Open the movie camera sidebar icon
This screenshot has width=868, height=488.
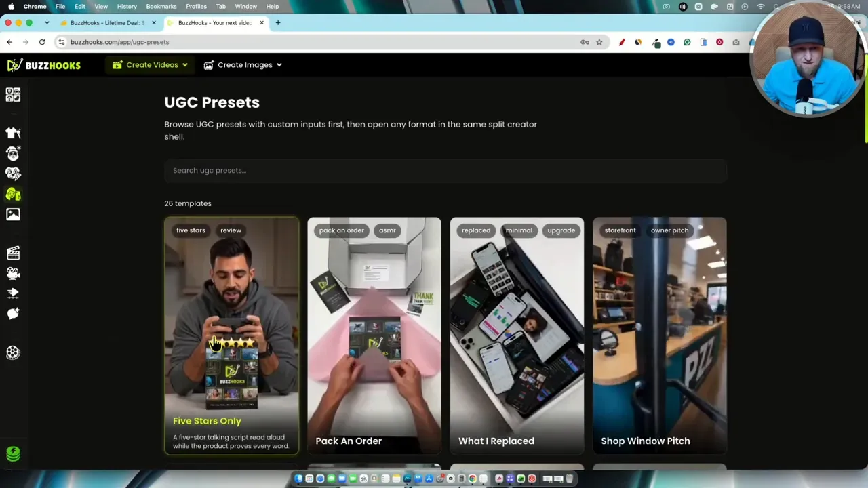pyautogui.click(x=13, y=273)
